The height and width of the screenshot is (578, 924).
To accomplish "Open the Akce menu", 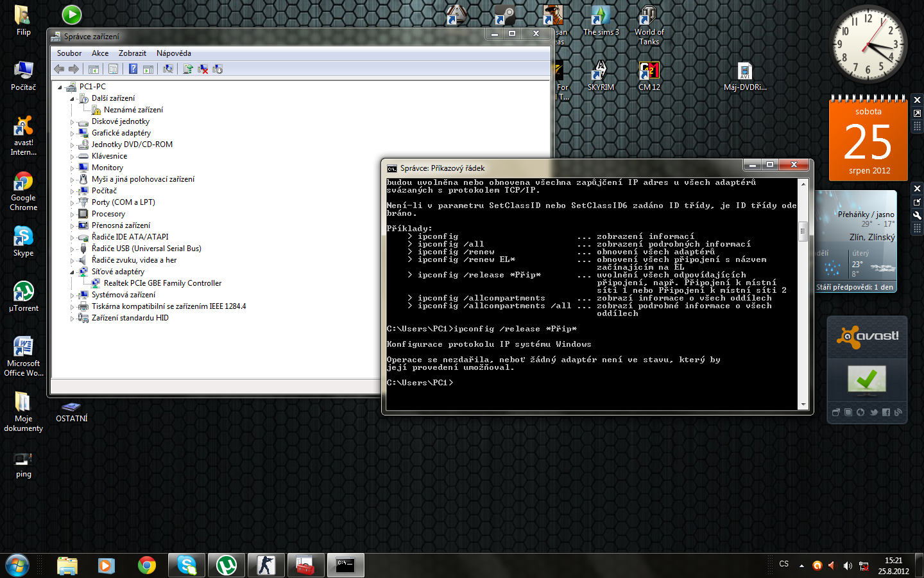I will [x=99, y=53].
